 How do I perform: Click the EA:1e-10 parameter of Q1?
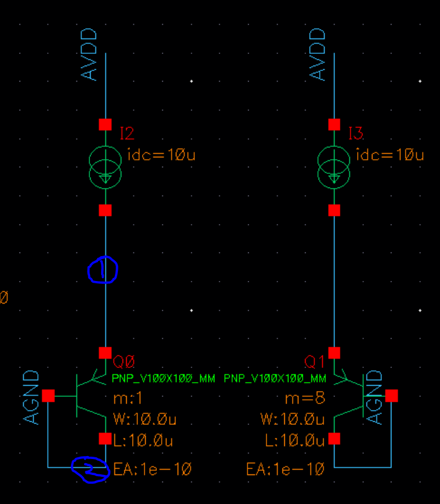point(285,469)
